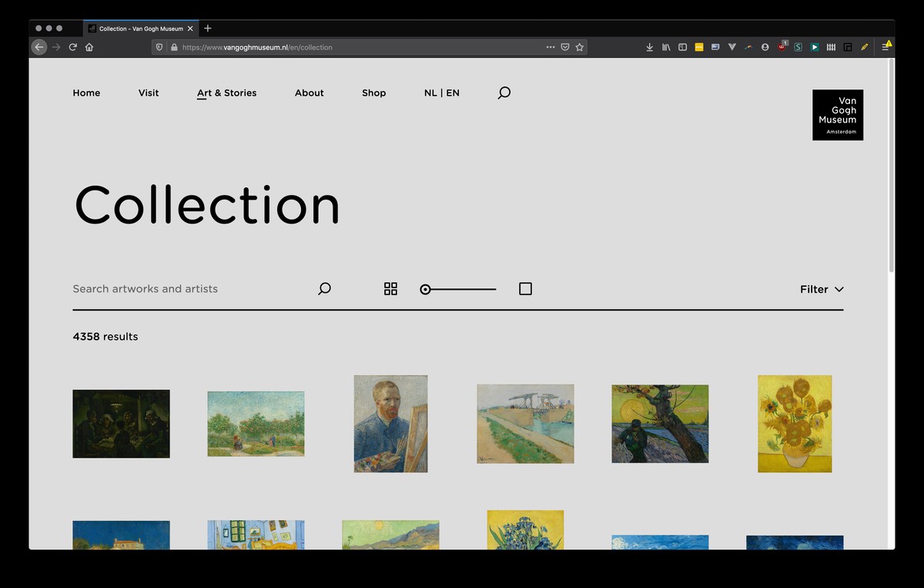
Task: Switch site language to EN
Action: tap(453, 93)
